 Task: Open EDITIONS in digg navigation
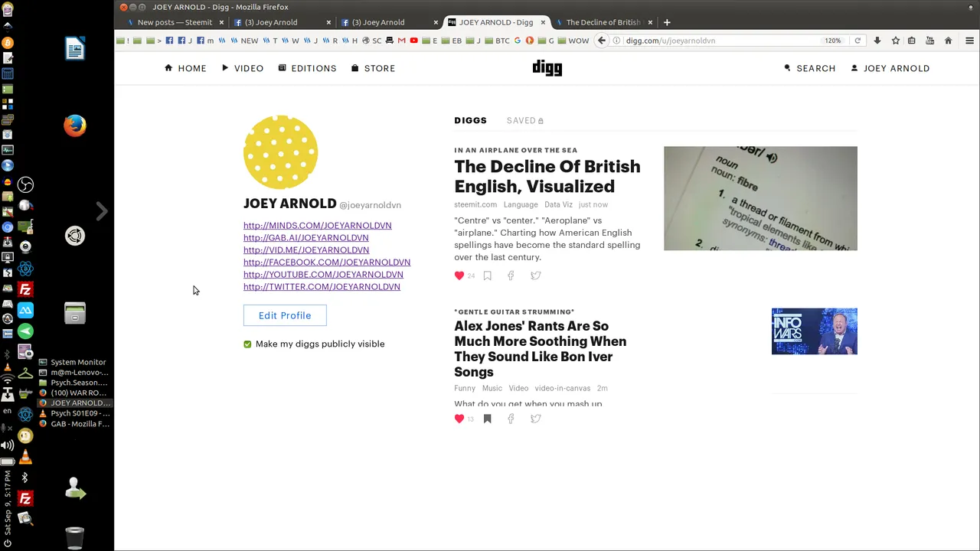(x=308, y=68)
